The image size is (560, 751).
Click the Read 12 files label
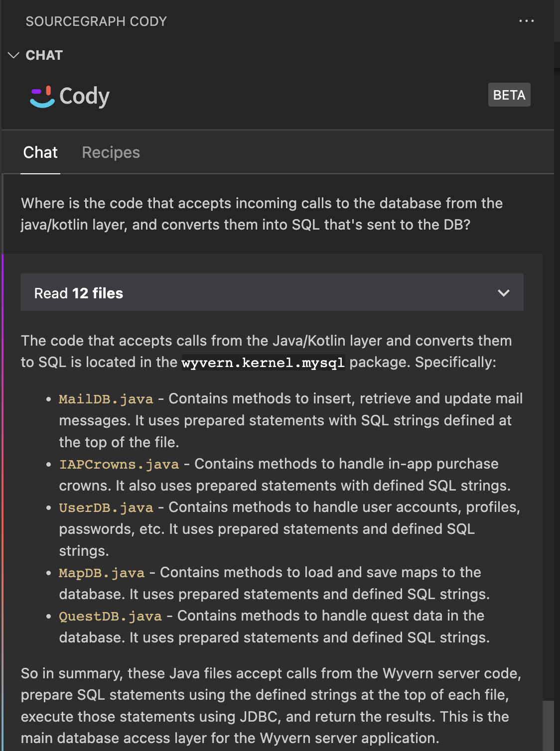[79, 293]
